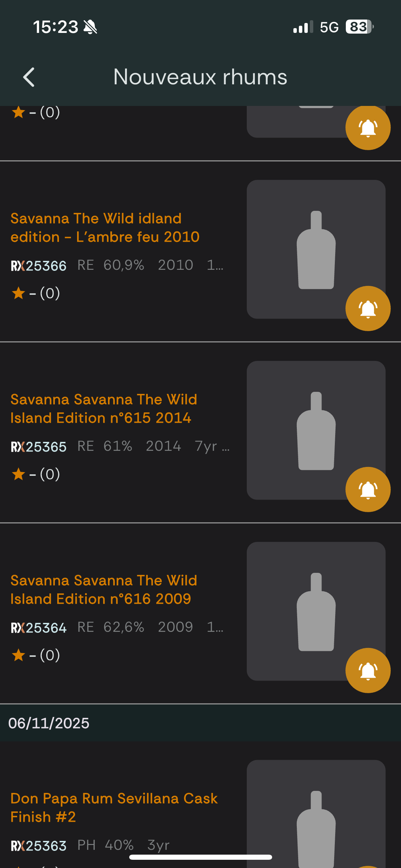Open Savanna Island Edition n°615 2014

tap(104, 409)
